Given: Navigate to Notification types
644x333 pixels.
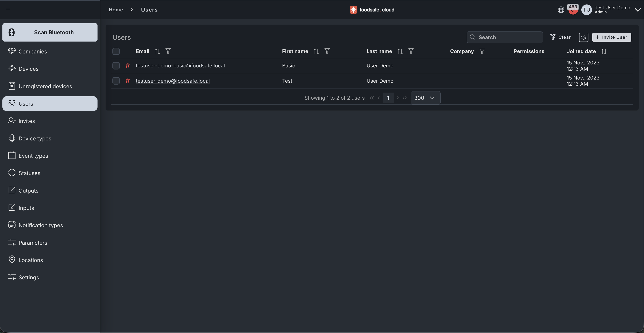Looking at the screenshot, I should point(41,225).
